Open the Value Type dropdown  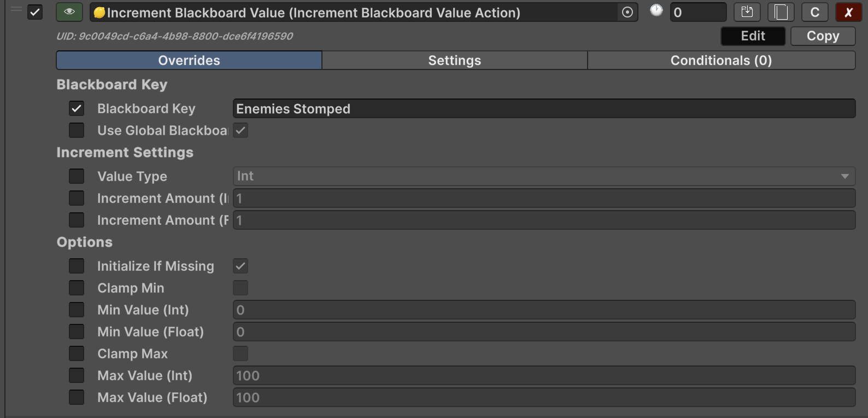[x=543, y=176]
